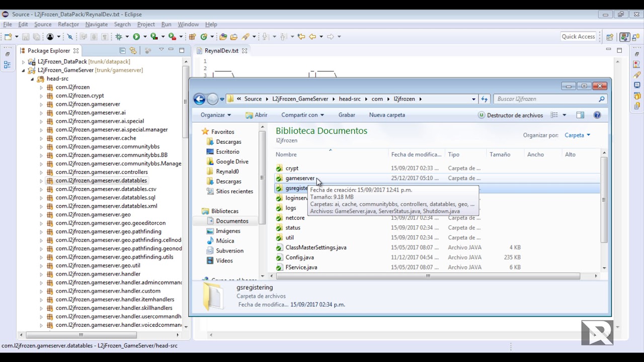
Task: Expand com.l2jfrozen.gameserver.datatables package
Action: pos(41,181)
